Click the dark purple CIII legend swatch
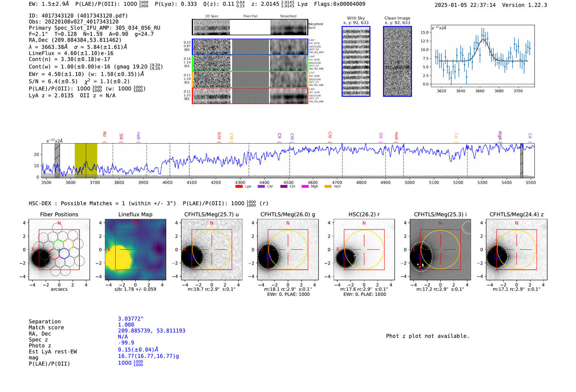The height and width of the screenshot is (392, 576). coord(284,187)
